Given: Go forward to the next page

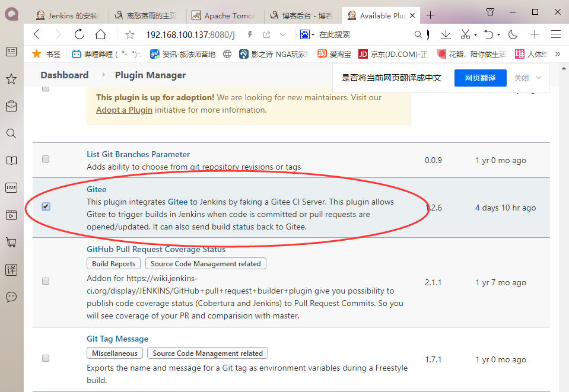Looking at the screenshot, I should pyautogui.click(x=58, y=34).
